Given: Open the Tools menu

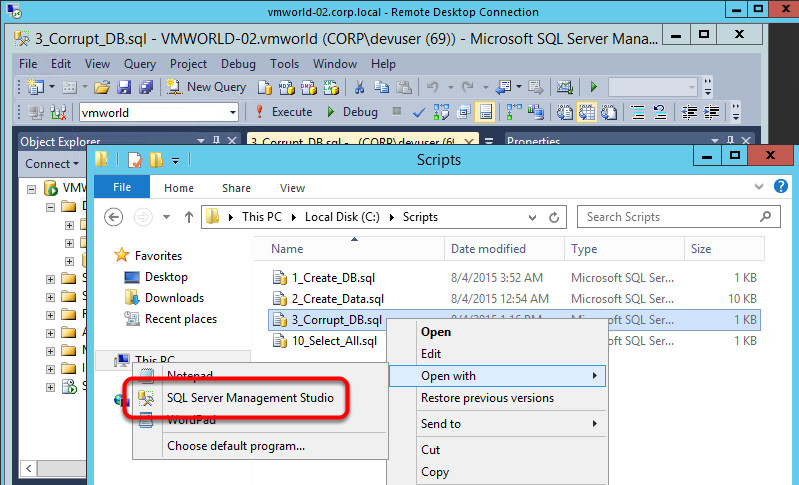Looking at the screenshot, I should 284,64.
